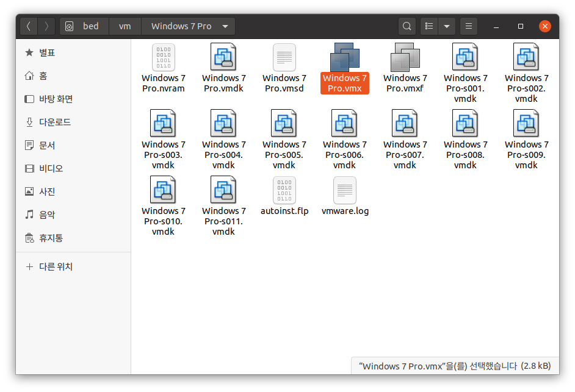Switch to list view with the view toggle

429,26
